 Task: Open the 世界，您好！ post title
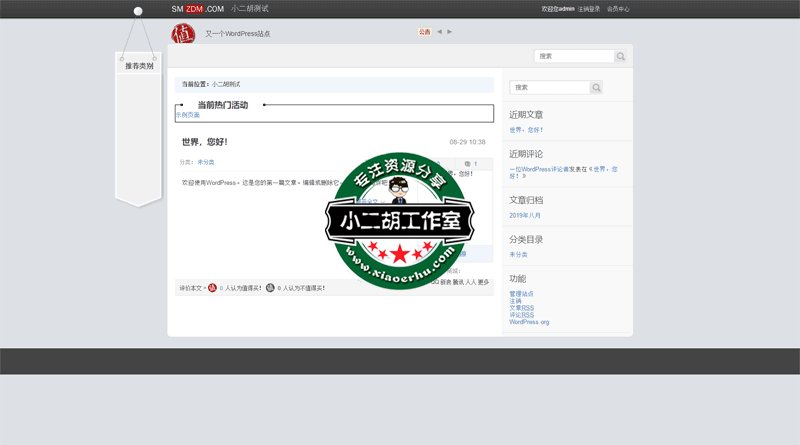(x=205, y=142)
